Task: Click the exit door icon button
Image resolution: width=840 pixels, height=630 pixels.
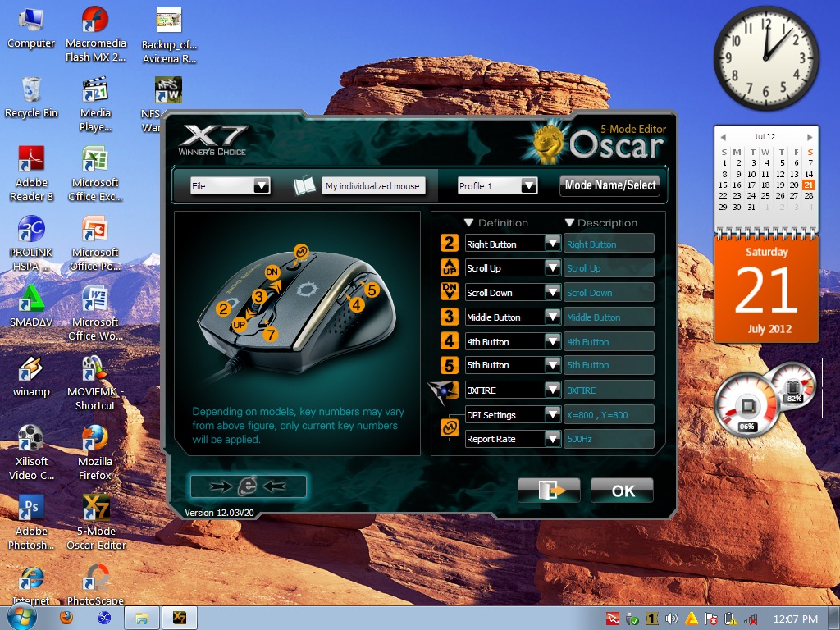Action: [549, 491]
